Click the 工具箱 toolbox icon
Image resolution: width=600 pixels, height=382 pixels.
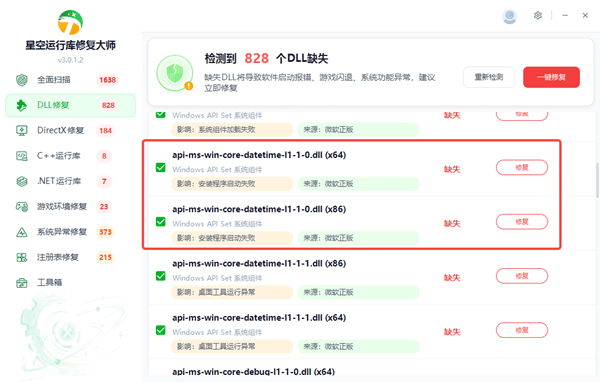coord(22,283)
